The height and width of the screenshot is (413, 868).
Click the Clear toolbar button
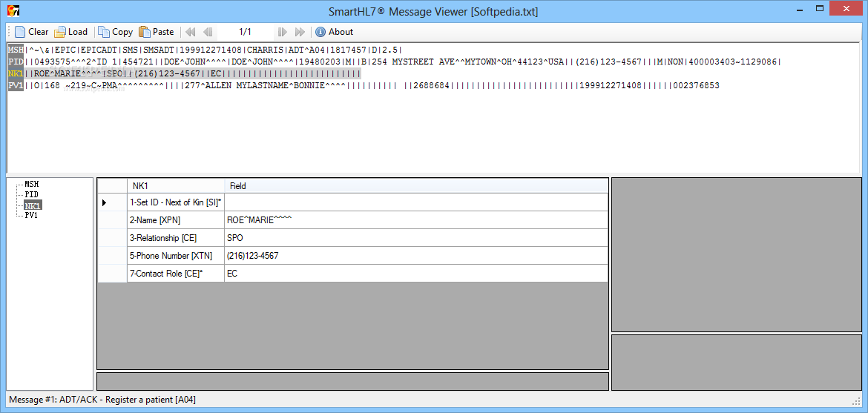pyautogui.click(x=32, y=32)
